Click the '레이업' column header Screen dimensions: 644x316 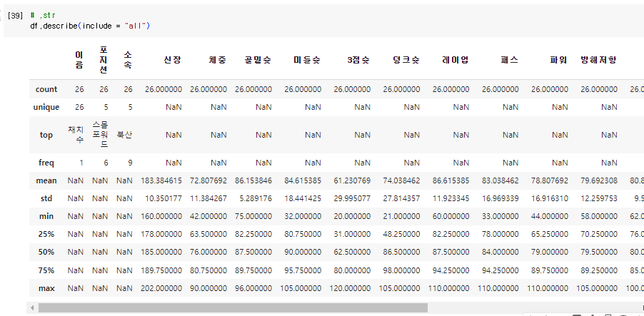point(456,60)
